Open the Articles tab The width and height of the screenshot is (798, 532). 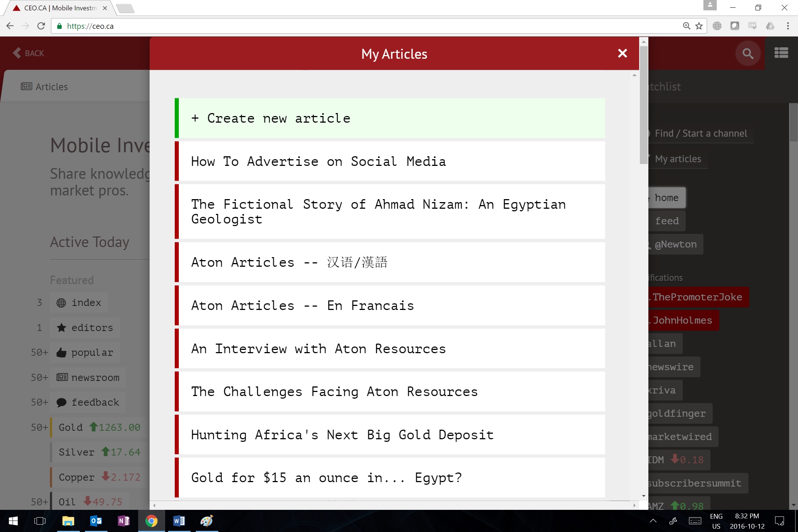click(x=44, y=87)
